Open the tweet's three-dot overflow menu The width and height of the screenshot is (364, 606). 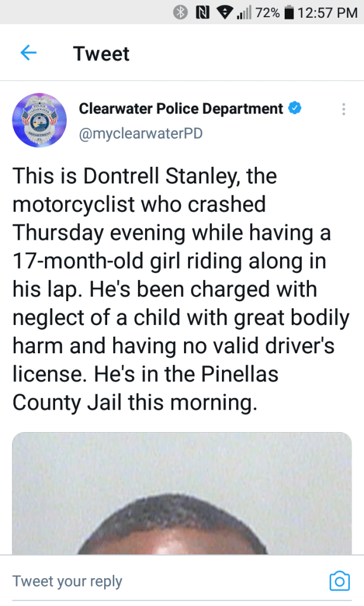click(x=343, y=109)
